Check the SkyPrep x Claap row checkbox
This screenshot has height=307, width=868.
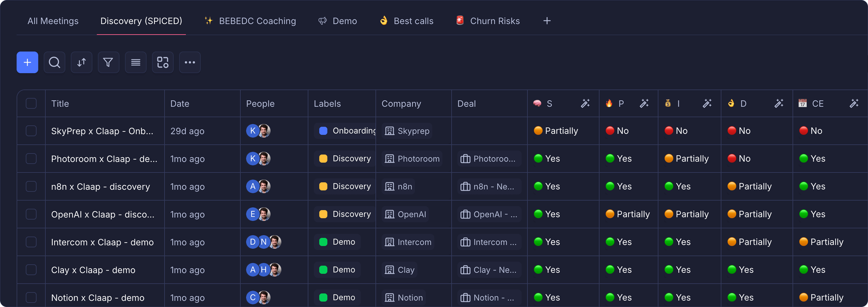[x=31, y=131]
